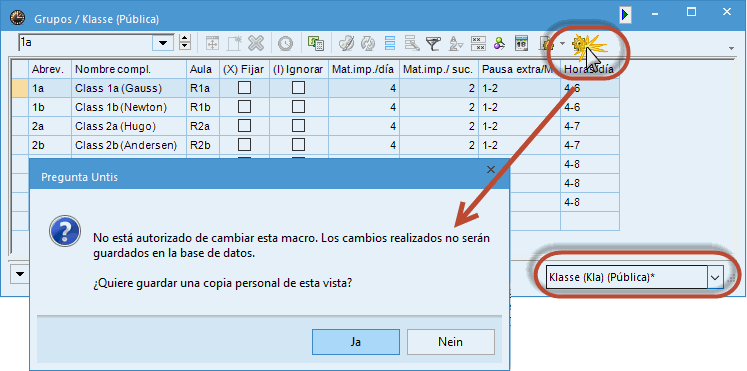This screenshot has height=371, width=747.
Task: Toggle Fijar checkbox for class 1b
Action: tap(244, 107)
